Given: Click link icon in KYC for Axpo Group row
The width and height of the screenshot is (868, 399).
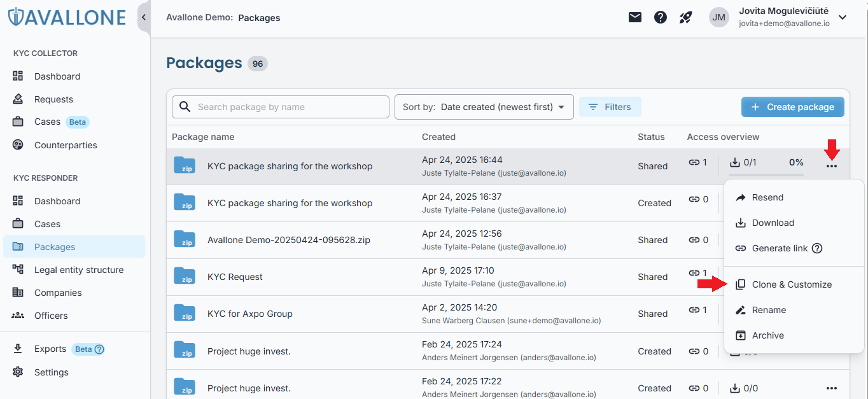Looking at the screenshot, I should pos(694,310).
